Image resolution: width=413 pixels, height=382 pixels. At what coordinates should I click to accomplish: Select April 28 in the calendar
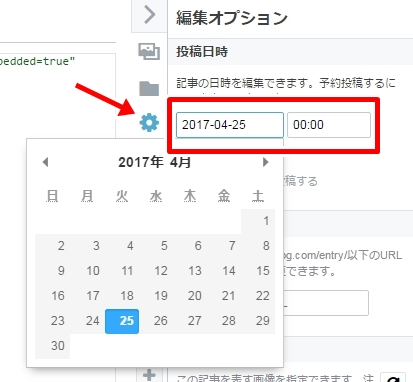tap(224, 321)
